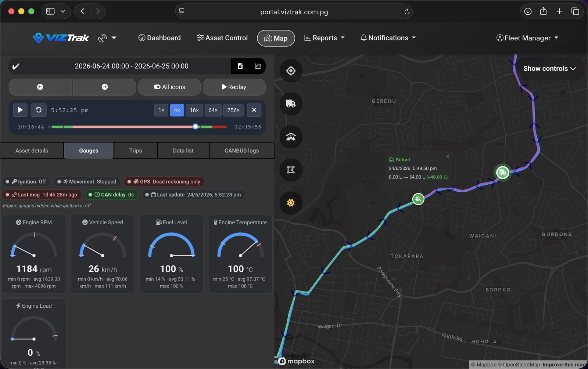This screenshot has width=588, height=369.
Task: Open the Data list tab
Action: coord(183,151)
